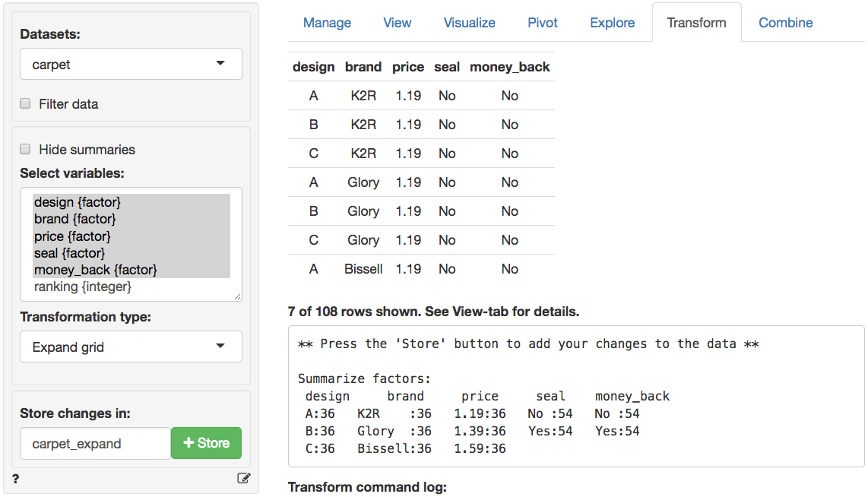Toggle the Hide summaries checkbox

[x=25, y=150]
